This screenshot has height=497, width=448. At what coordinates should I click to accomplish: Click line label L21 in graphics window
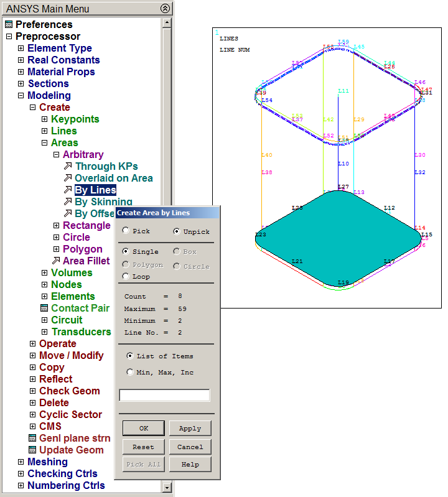click(x=297, y=261)
